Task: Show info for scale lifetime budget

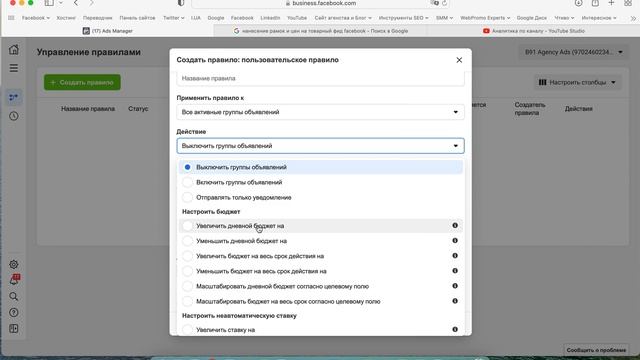Action: click(x=455, y=301)
